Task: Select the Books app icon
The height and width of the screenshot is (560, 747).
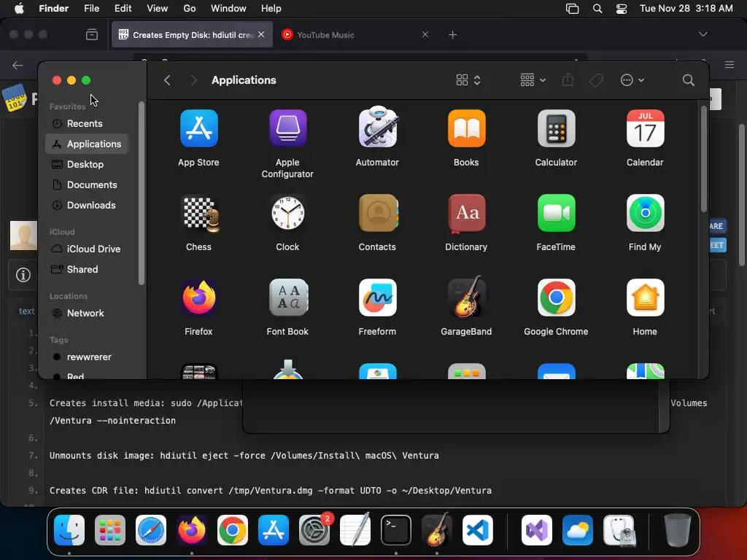Action: pos(466,128)
